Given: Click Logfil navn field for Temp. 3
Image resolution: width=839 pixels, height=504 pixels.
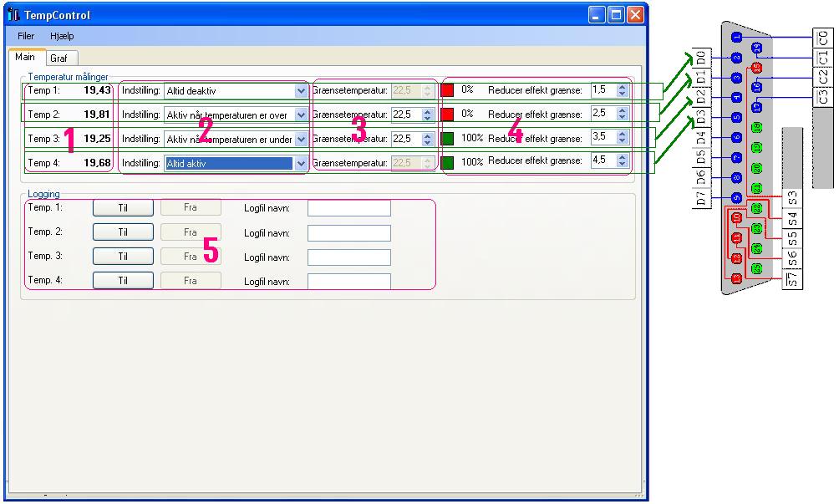Looking at the screenshot, I should click(349, 257).
